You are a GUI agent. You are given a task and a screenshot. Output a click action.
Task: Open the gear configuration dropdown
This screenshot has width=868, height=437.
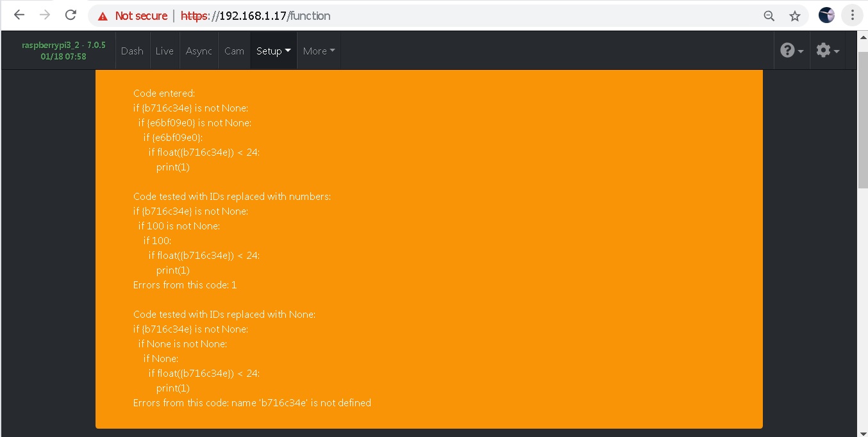pos(827,51)
